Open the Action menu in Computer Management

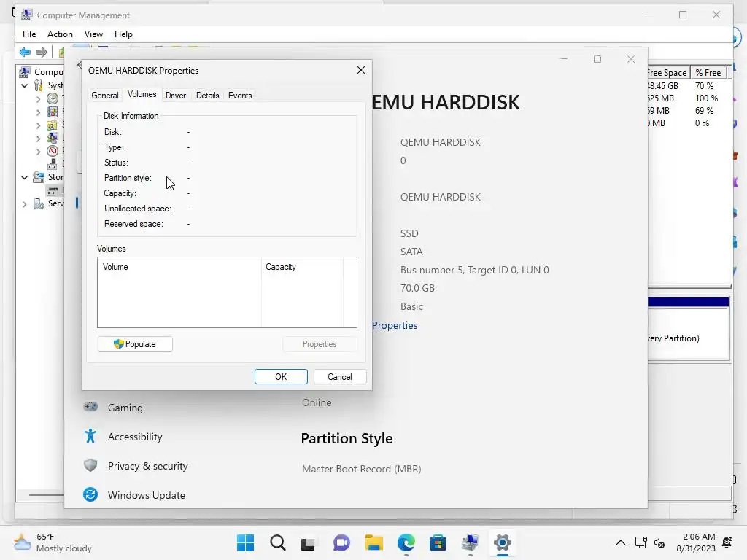[60, 34]
